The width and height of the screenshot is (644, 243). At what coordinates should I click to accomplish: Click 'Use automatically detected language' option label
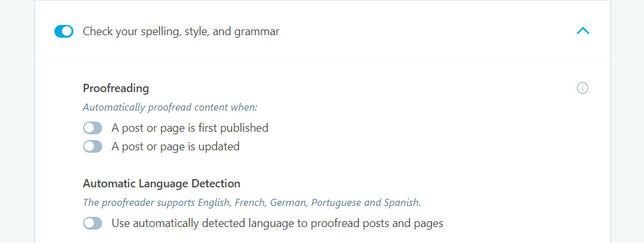pos(277,223)
